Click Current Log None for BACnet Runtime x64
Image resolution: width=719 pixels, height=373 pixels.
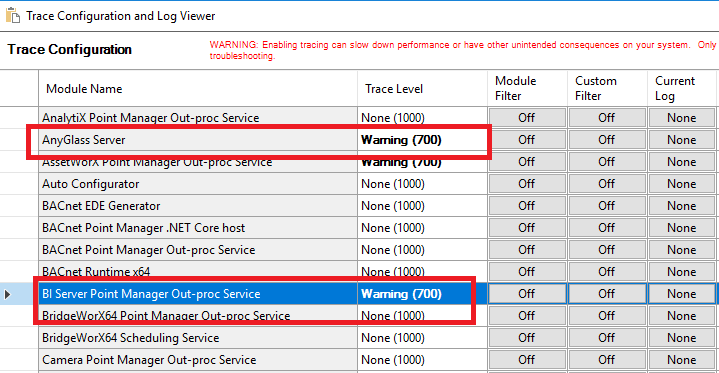[682, 272]
